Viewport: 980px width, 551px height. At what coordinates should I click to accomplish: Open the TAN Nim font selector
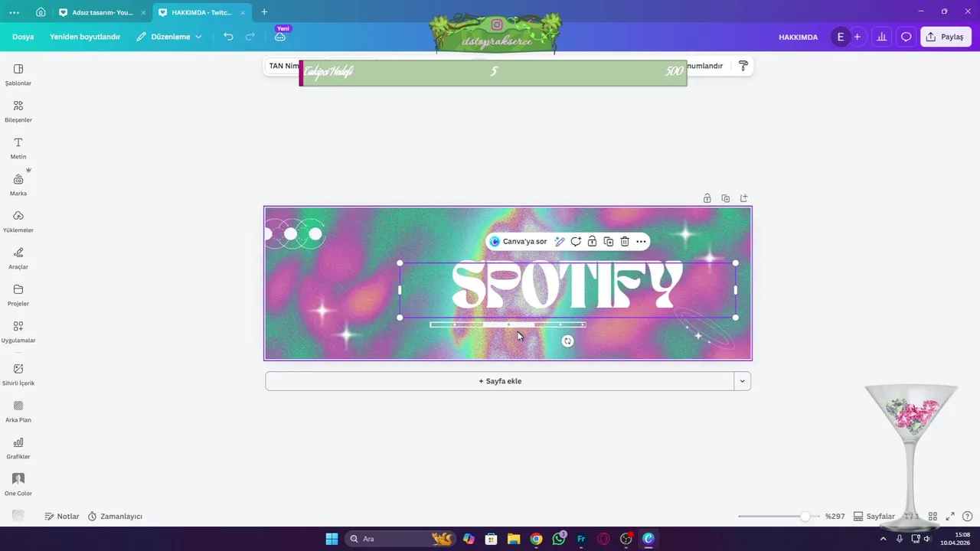[283, 66]
